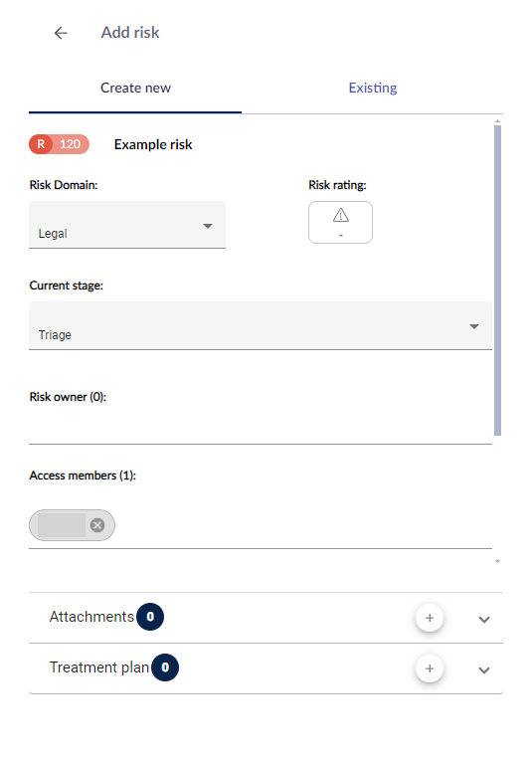The image size is (532, 761).
Task: Add an attachment with the plus icon
Action: tap(430, 618)
